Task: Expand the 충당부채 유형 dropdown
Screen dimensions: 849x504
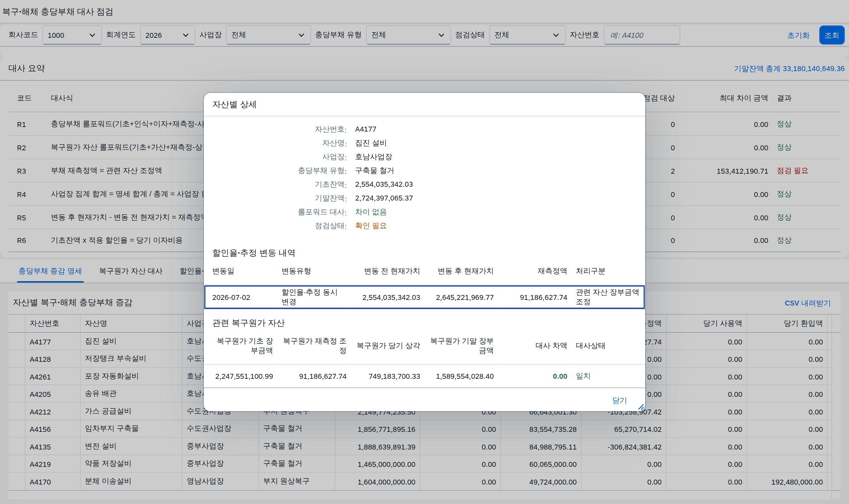Action: 408,35
